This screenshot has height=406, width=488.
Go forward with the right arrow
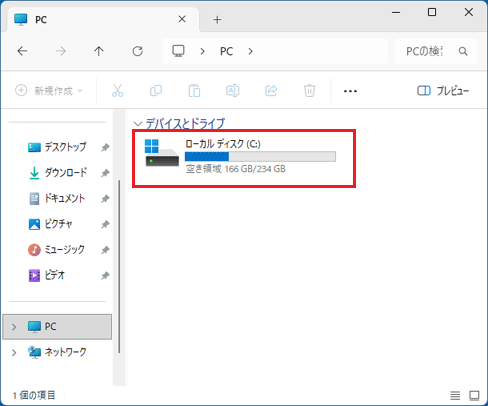pos(61,51)
